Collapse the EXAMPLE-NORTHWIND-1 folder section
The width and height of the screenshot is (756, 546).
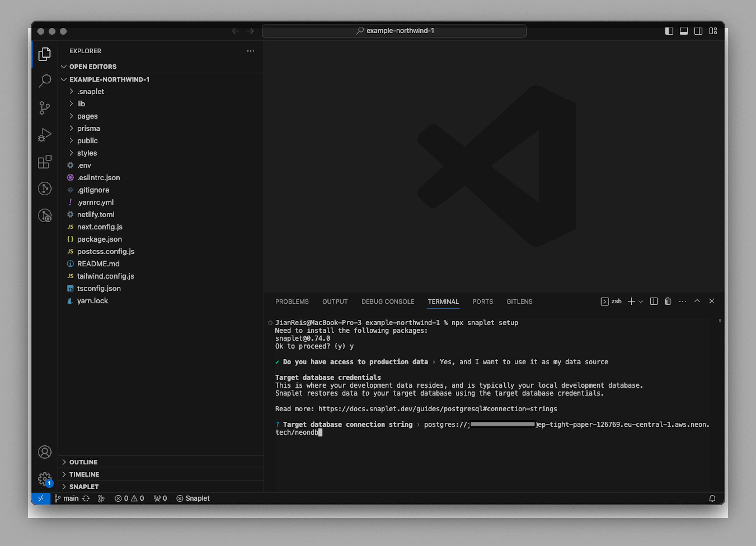[161, 79]
